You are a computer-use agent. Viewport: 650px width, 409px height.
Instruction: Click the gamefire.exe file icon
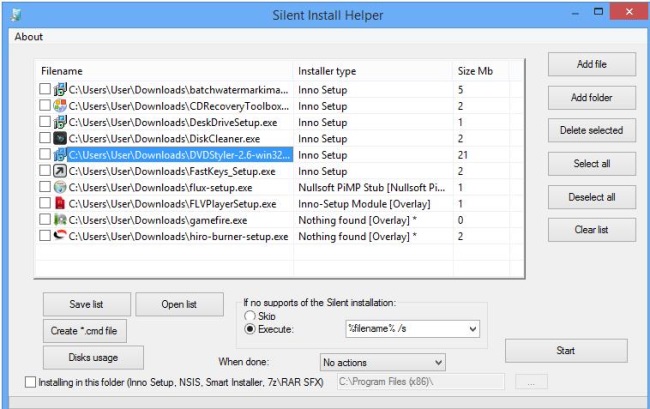coord(60,220)
